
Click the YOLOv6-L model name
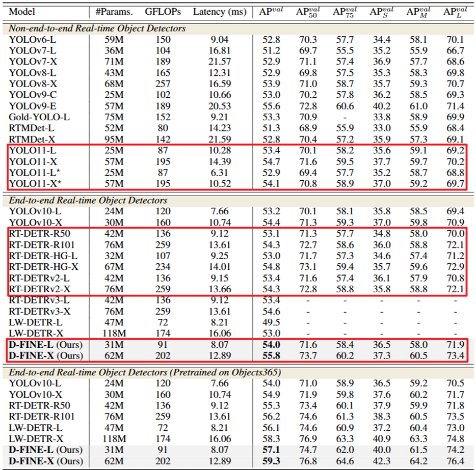coord(33,40)
